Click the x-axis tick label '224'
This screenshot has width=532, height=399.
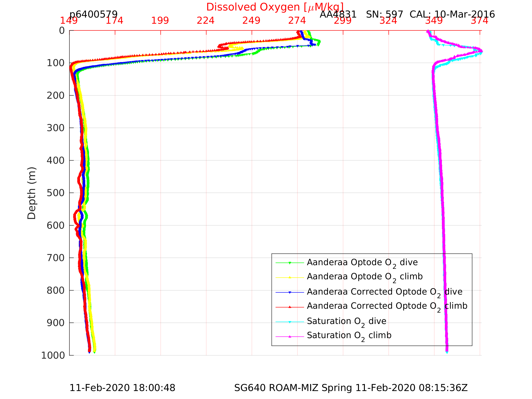coord(206,21)
